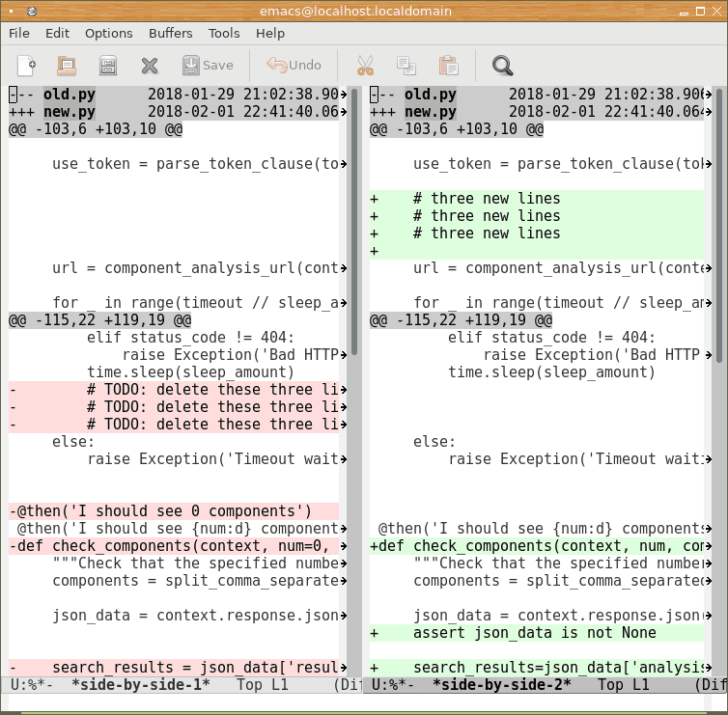Click the left pane mode line status 'U:%*-'
The height and width of the screenshot is (715, 728).
pyautogui.click(x=32, y=684)
